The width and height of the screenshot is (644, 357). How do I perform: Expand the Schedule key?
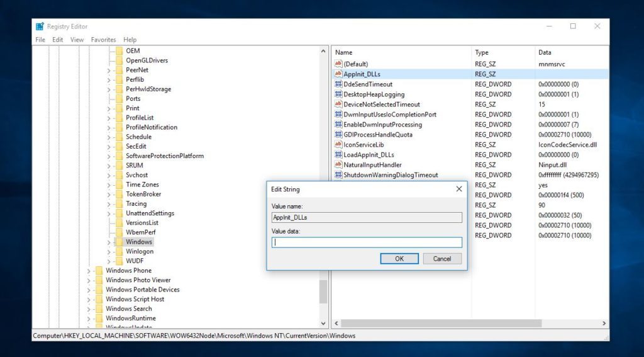(x=109, y=137)
